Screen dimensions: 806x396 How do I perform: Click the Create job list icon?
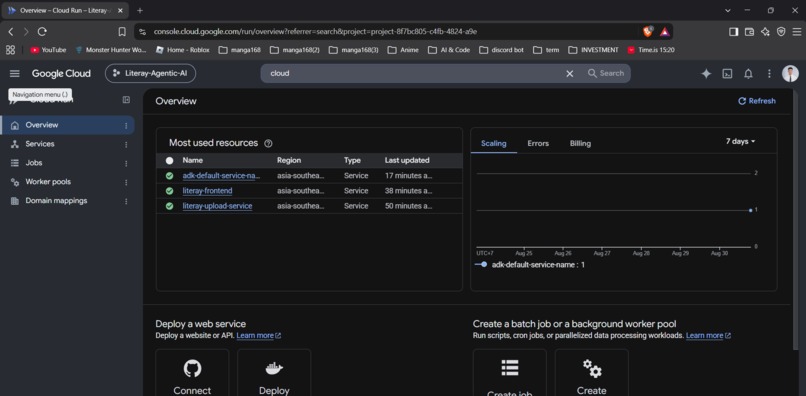510,368
